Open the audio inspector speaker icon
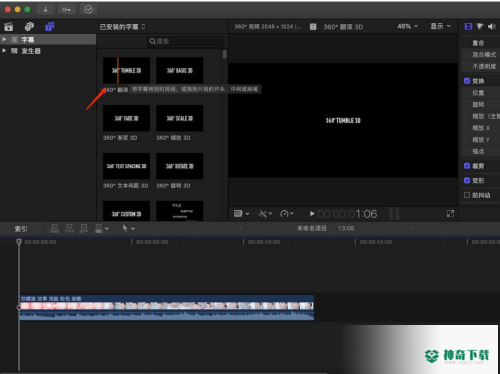Screen dimensions: 500x374 tap(492, 27)
